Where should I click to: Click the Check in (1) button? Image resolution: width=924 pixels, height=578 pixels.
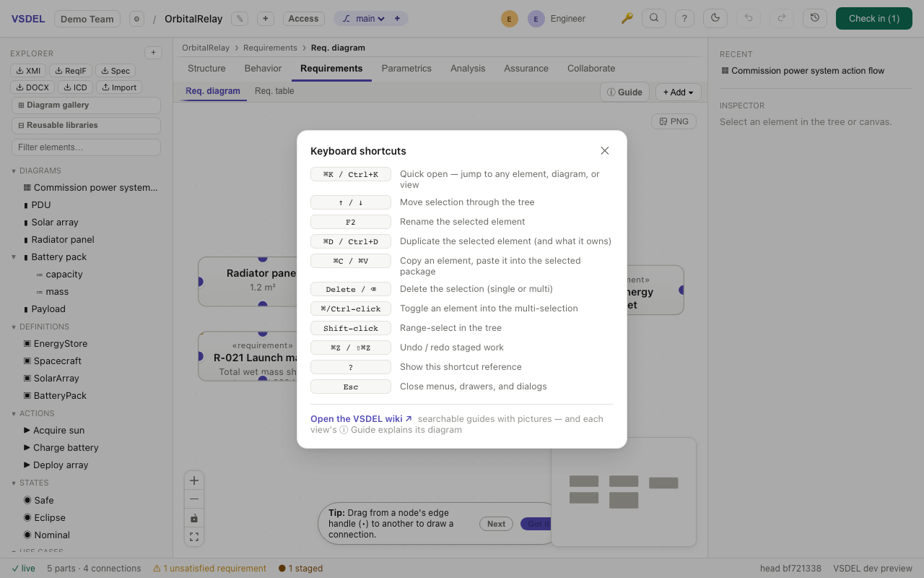pyautogui.click(x=874, y=19)
